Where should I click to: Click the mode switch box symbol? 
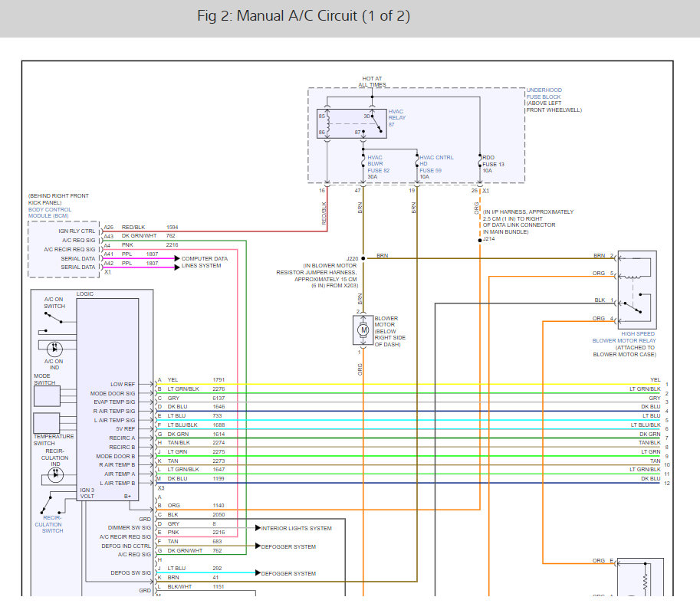tap(46, 395)
